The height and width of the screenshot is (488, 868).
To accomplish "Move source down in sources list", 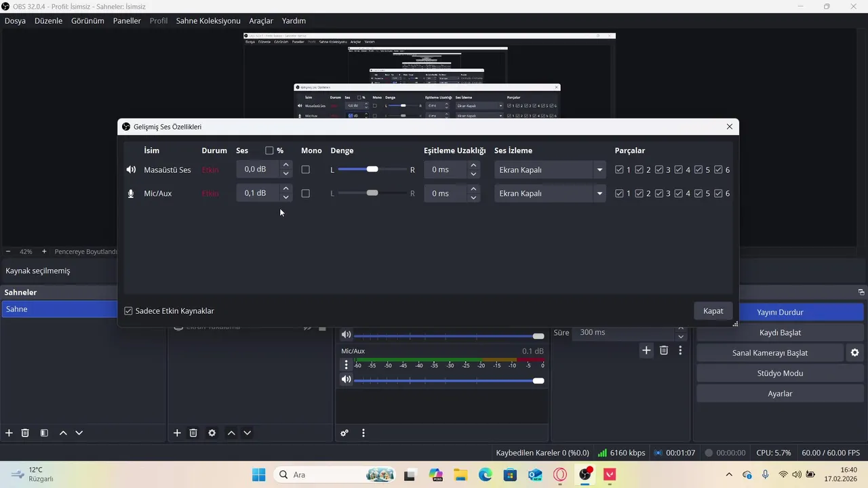I will (x=248, y=432).
